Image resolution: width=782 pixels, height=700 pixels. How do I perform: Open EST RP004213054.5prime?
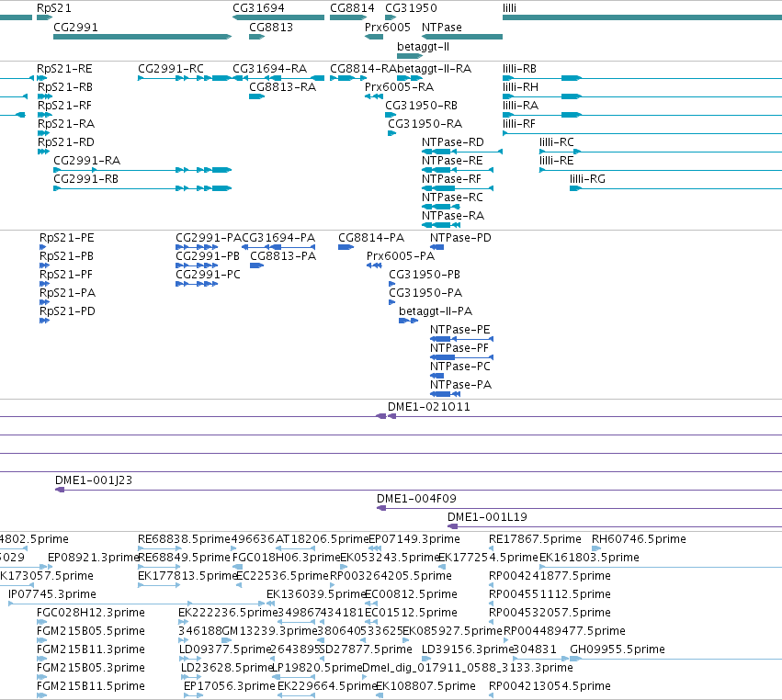point(550,686)
